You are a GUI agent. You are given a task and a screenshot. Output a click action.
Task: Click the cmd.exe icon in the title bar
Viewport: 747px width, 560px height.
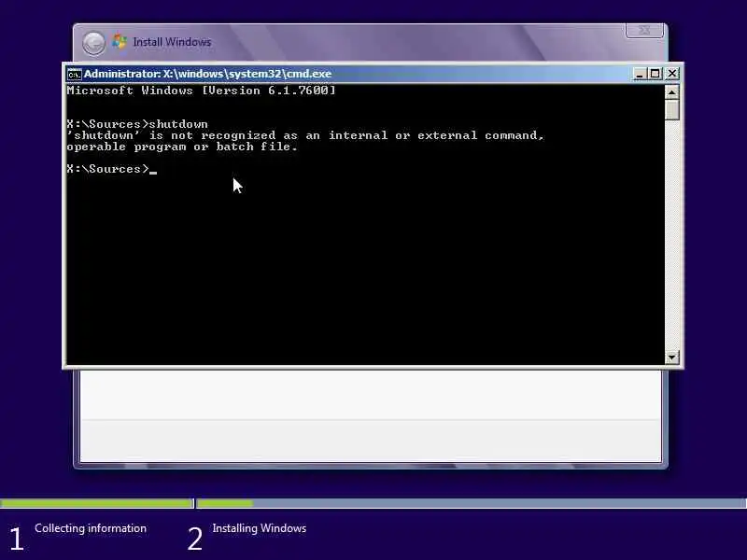click(x=74, y=75)
